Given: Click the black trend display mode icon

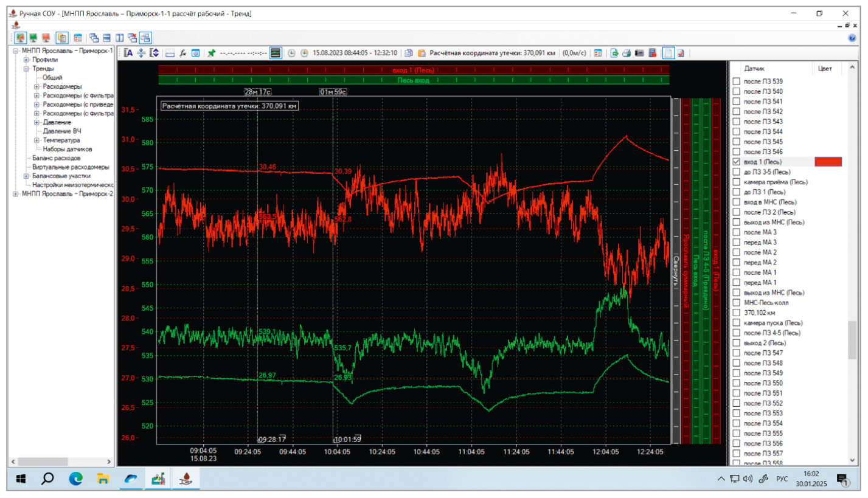Looking at the screenshot, I should (x=276, y=53).
